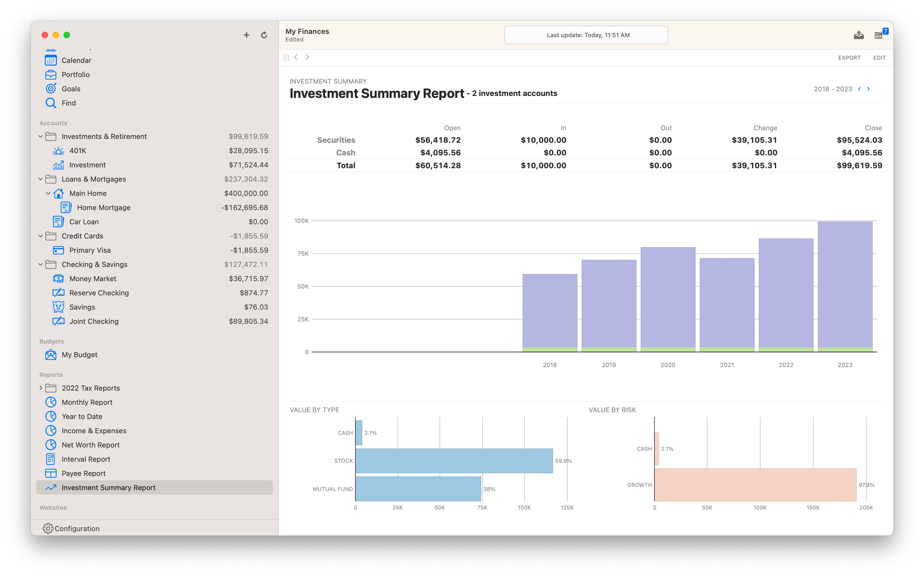Click the plus add icon
The width and height of the screenshot is (924, 576).
pos(246,35)
